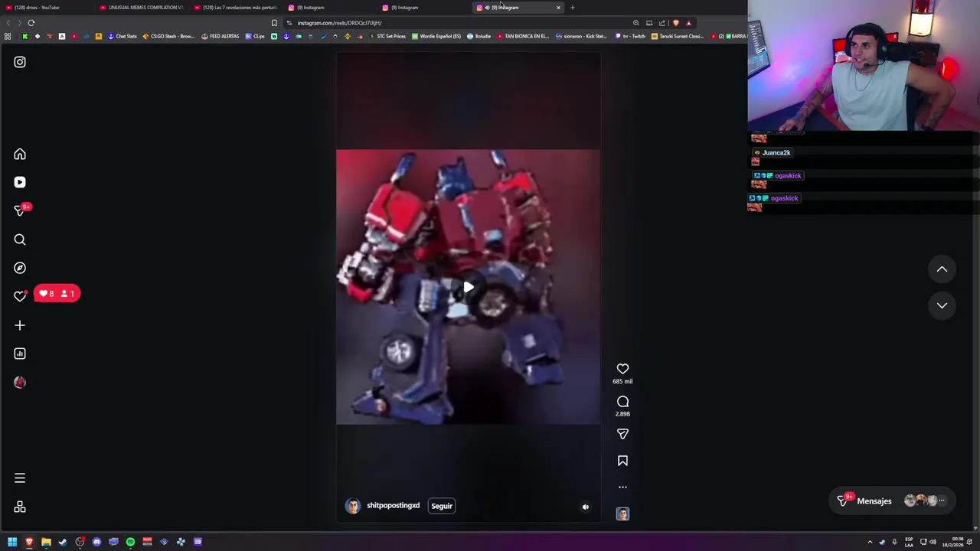Image resolution: width=980 pixels, height=551 pixels.
Task: Close the active Instagram tab
Action: [558, 8]
